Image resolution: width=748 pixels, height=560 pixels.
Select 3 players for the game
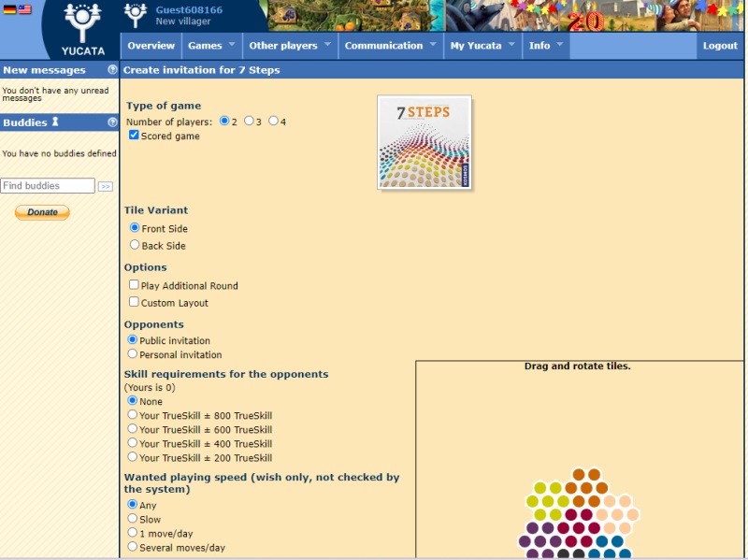point(247,121)
